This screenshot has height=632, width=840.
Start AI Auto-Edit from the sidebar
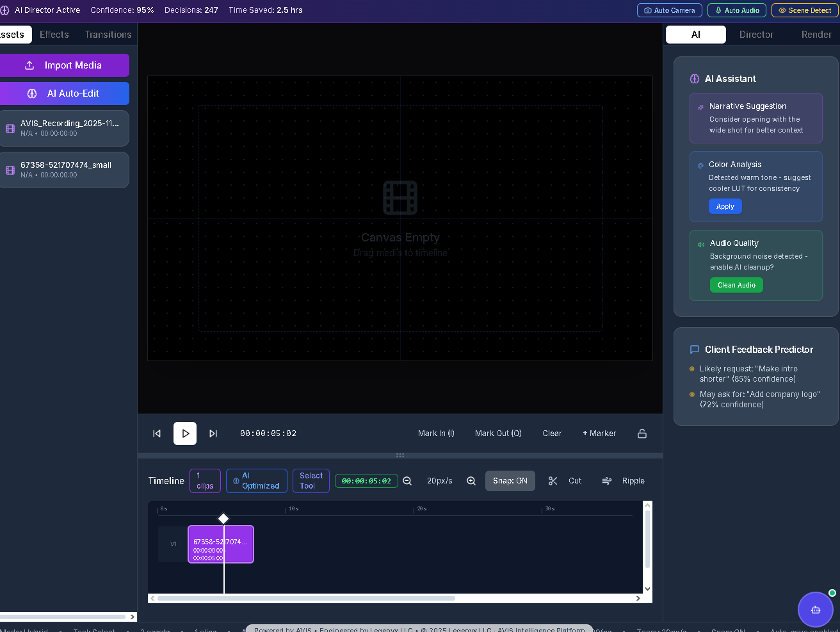pyautogui.click(x=65, y=93)
